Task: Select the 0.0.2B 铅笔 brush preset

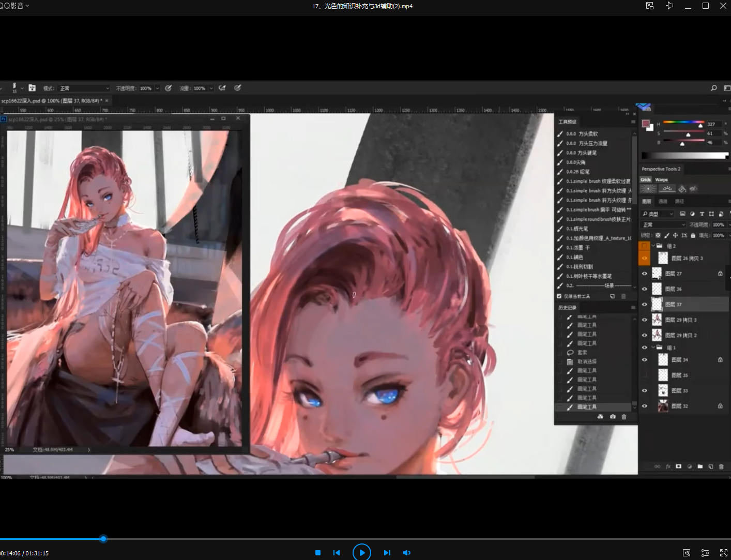Action: [x=577, y=172]
